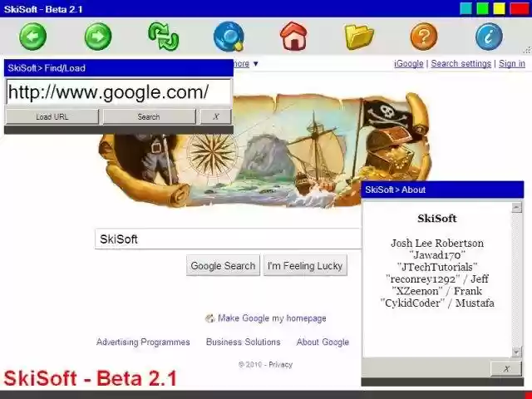Click the SkiSoft > Find/Load panel title
Image resolution: width=532 pixels, height=399 pixels.
47,68
